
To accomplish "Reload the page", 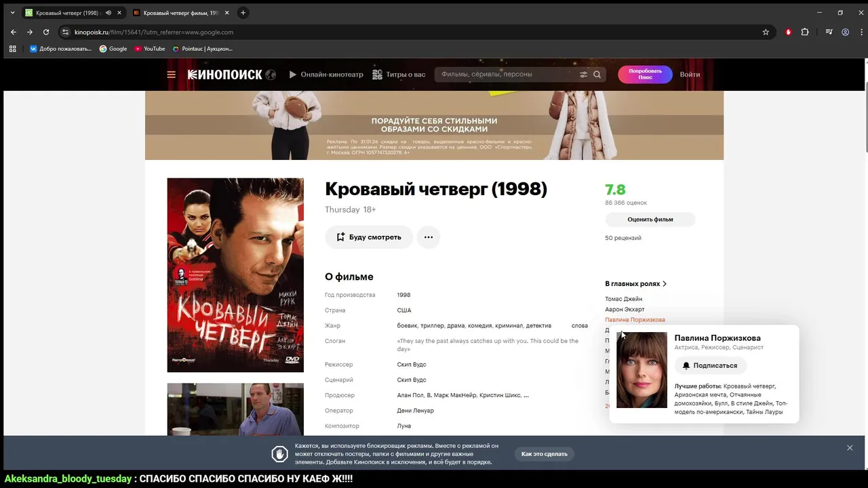I will [x=46, y=32].
